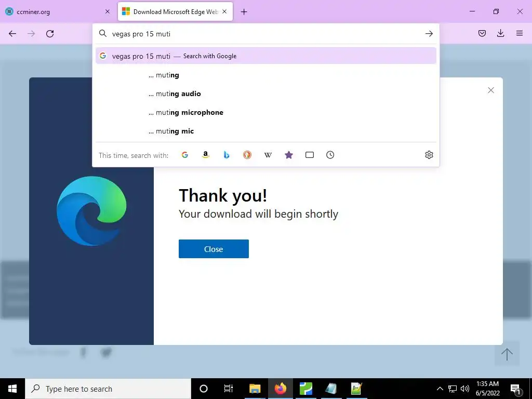This screenshot has width=532, height=399.
Task: Select the Download Microsoft Edge tab
Action: [x=176, y=11]
